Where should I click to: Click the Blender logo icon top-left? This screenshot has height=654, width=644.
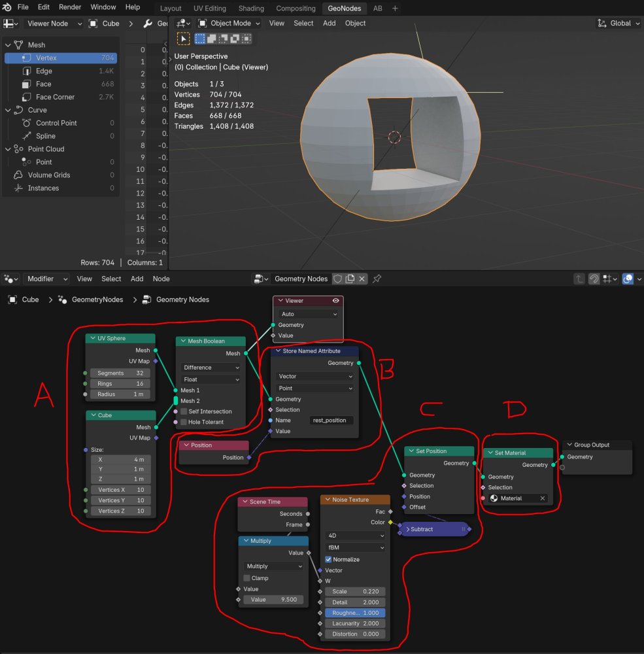tap(7, 7)
